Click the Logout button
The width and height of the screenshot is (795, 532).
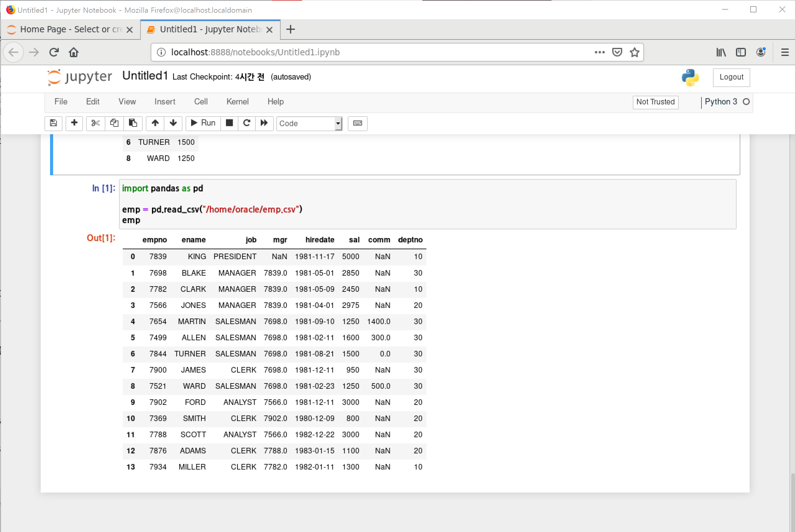[731, 77]
